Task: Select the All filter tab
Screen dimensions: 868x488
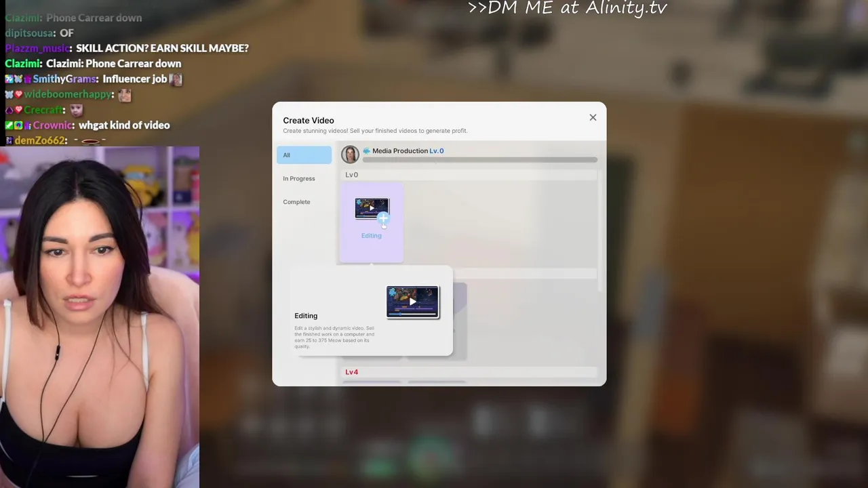Action: click(304, 155)
